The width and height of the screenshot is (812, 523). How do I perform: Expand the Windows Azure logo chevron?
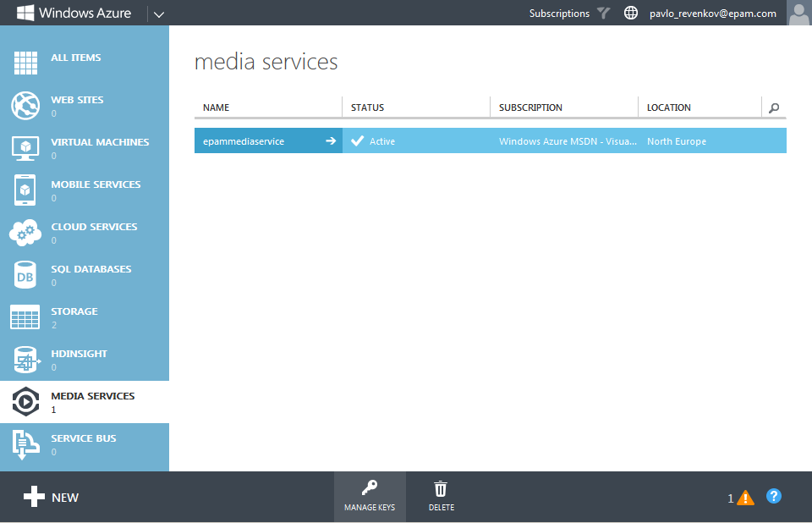pyautogui.click(x=157, y=14)
